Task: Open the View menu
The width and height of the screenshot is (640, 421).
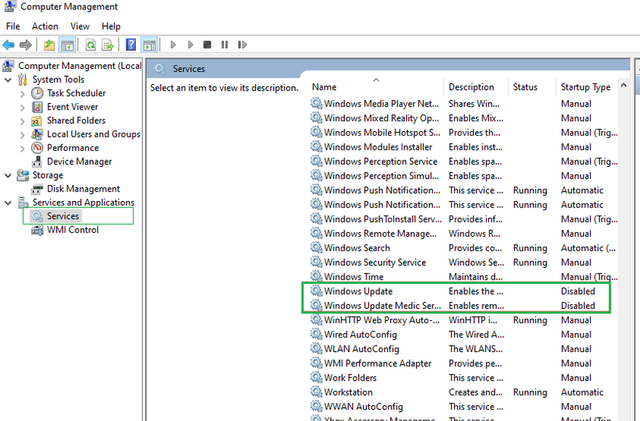Action: [x=80, y=27]
